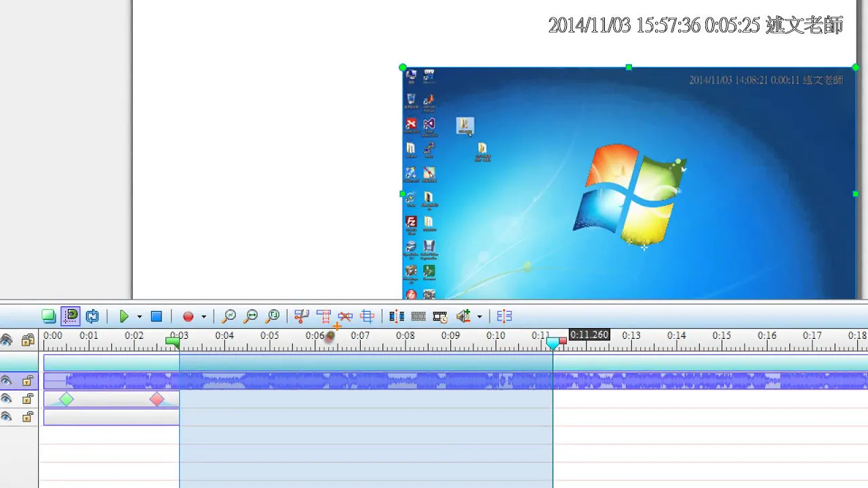Screen dimensions: 868x488
Task: Click the red crossed scissors icon
Action: [345, 317]
